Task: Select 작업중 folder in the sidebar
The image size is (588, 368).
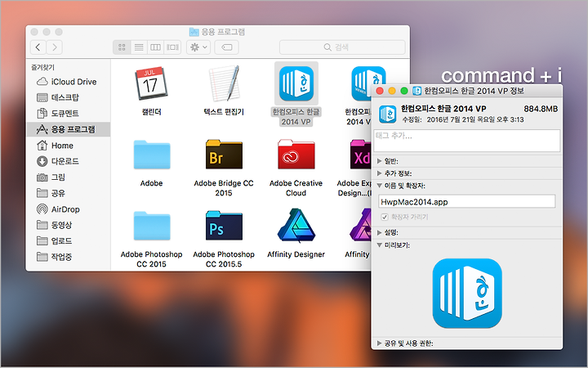Action: pos(69,257)
